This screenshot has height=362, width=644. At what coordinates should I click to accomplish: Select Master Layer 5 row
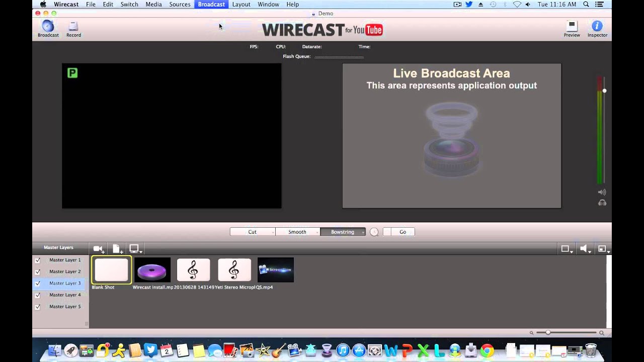coord(60,307)
